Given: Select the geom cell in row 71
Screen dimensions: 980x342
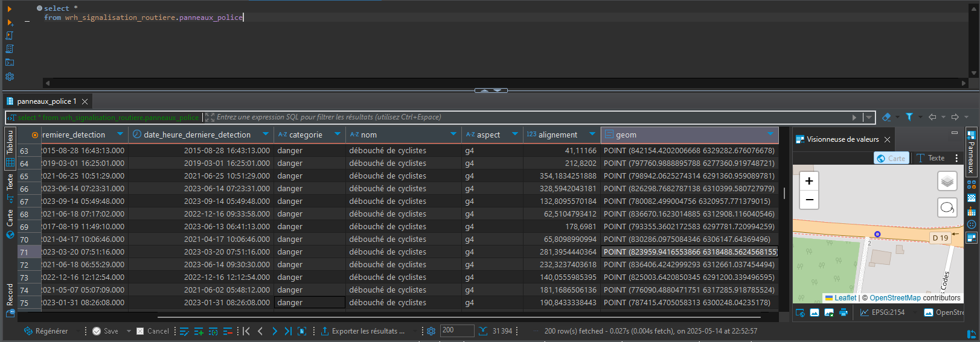Looking at the screenshot, I should click(690, 252).
